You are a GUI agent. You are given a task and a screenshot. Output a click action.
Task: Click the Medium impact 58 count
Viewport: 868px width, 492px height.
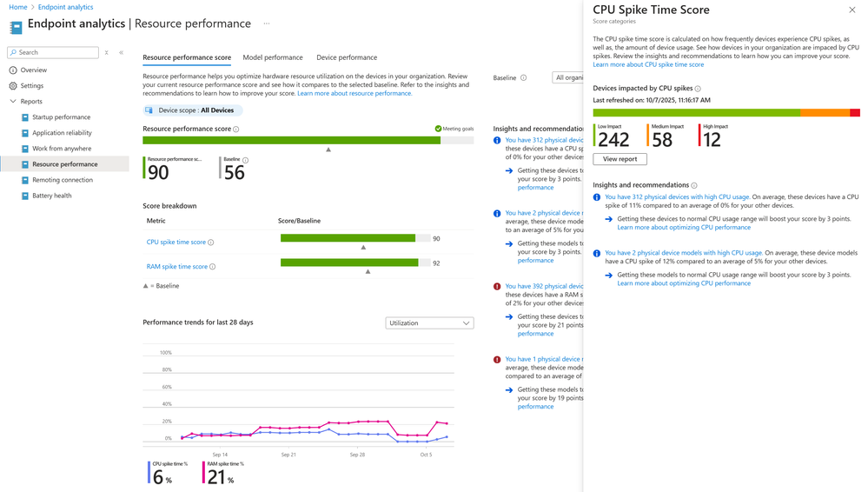662,140
